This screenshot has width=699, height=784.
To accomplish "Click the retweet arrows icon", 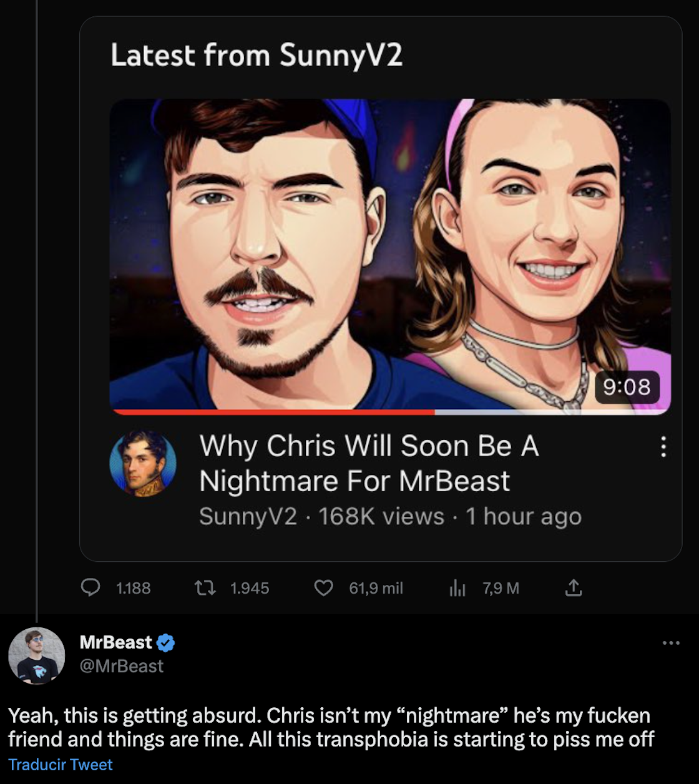I will pyautogui.click(x=205, y=587).
